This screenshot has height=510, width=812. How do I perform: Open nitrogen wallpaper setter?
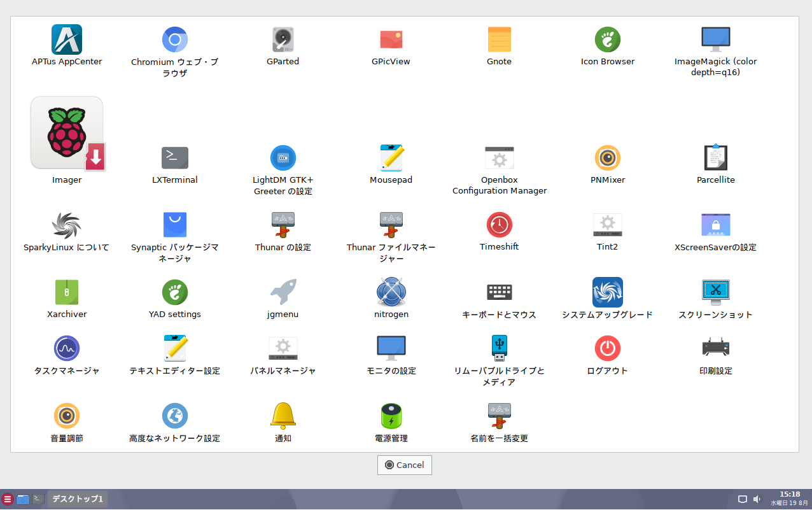click(391, 292)
